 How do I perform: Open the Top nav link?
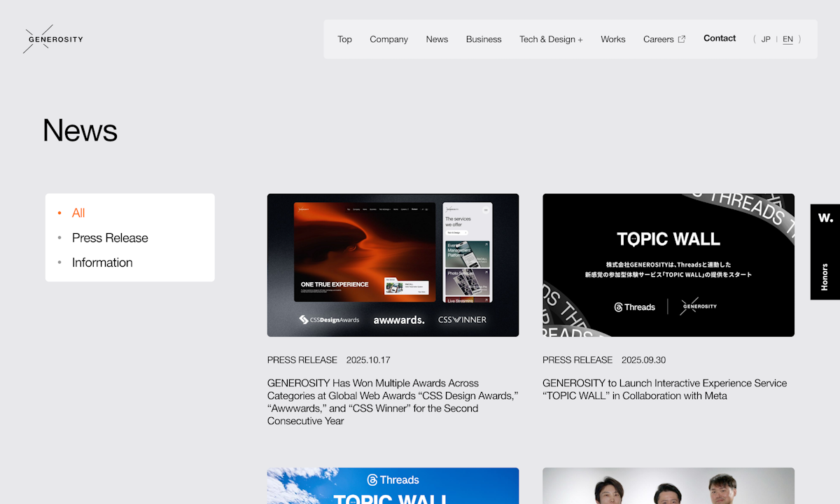click(344, 39)
